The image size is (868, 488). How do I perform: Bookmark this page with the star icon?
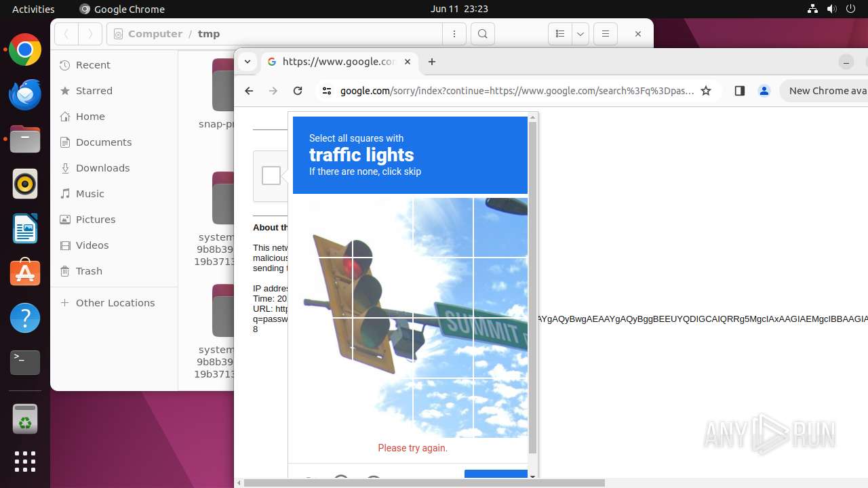tap(706, 91)
